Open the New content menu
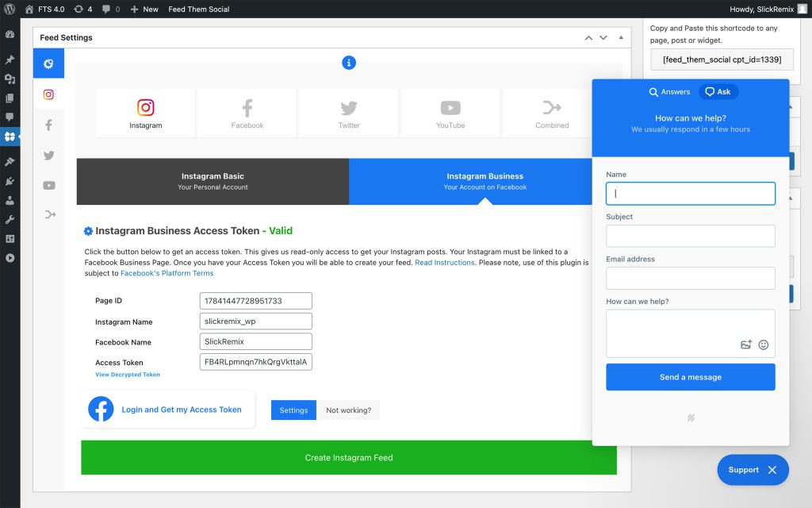The width and height of the screenshot is (812, 508). (144, 9)
